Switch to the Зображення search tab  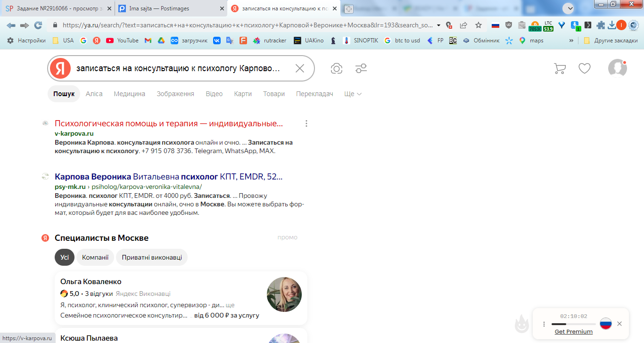[x=175, y=94]
